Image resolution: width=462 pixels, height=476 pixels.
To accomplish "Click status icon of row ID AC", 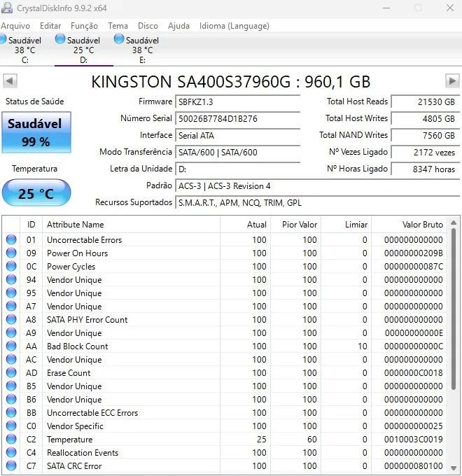I will tap(11, 359).
